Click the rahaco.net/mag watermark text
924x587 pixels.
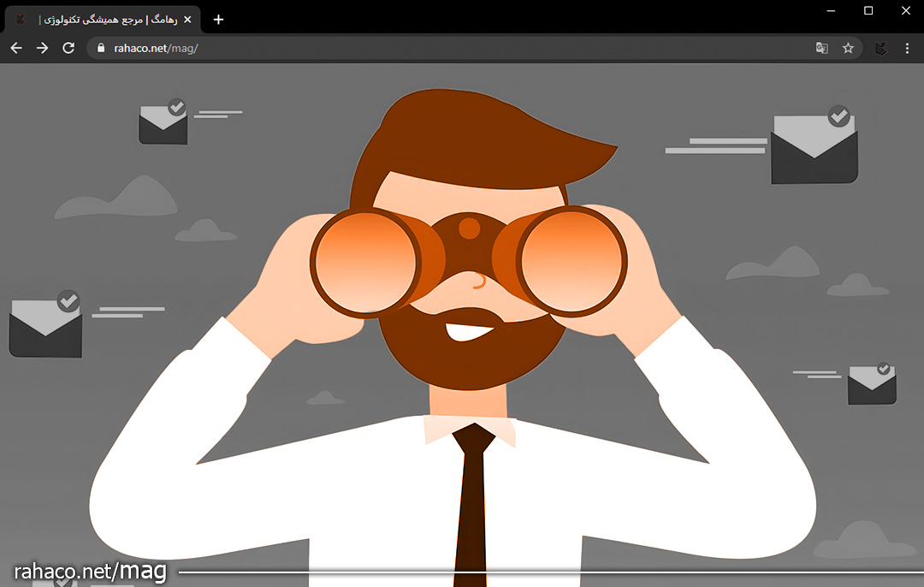(x=90, y=571)
